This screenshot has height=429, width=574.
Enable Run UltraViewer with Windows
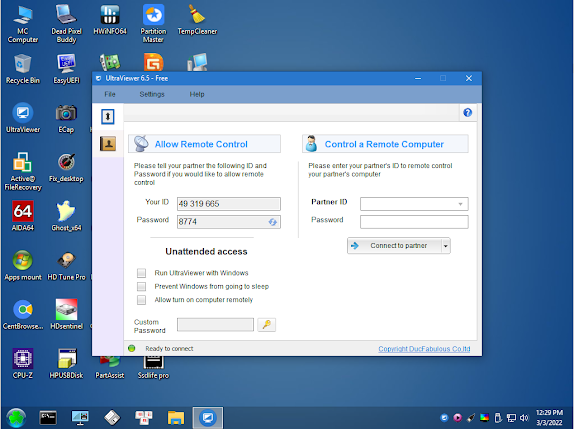(141, 273)
